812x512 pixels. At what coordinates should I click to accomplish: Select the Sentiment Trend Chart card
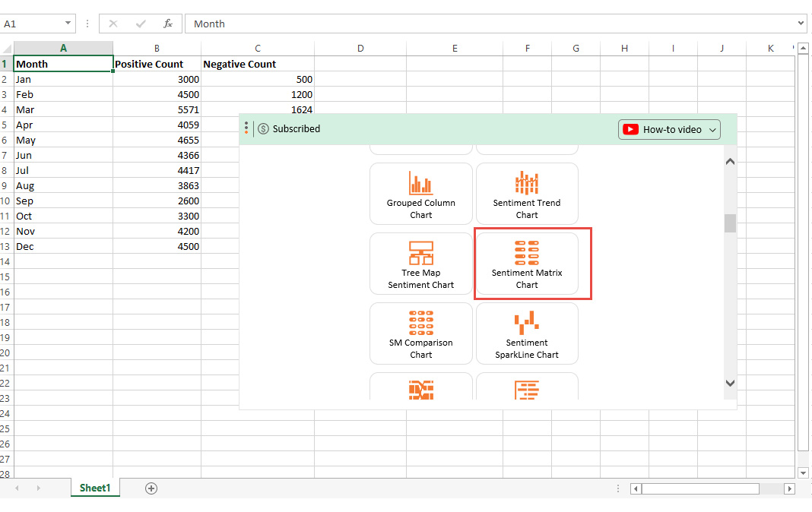pos(527,194)
